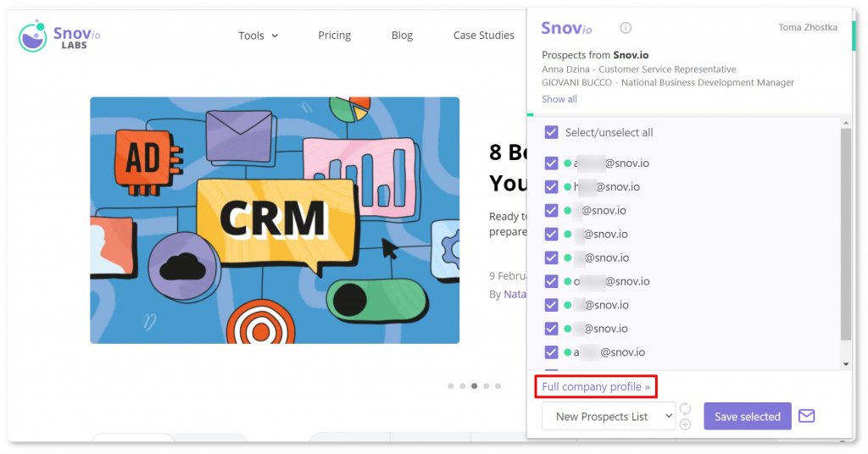Open Case Studies in navigation
The width and height of the screenshot is (868, 454).
(483, 36)
